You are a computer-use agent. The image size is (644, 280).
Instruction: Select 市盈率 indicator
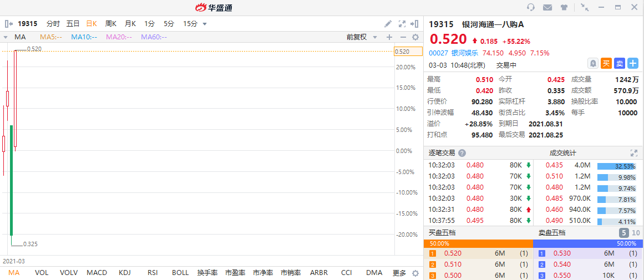pos(235,273)
